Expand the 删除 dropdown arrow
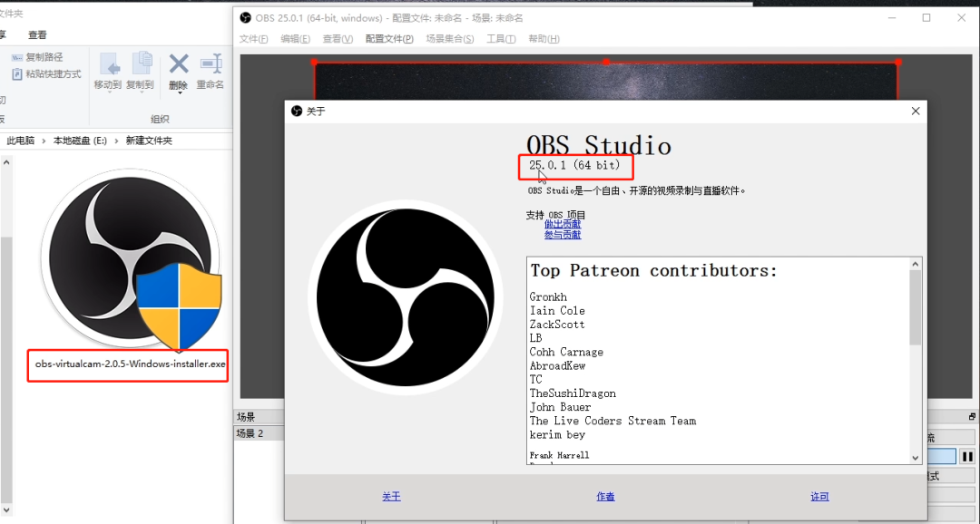 [180, 93]
